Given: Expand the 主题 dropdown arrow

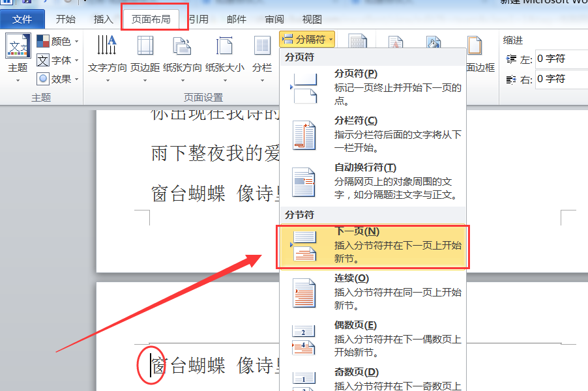Looking at the screenshot, I should tap(18, 80).
